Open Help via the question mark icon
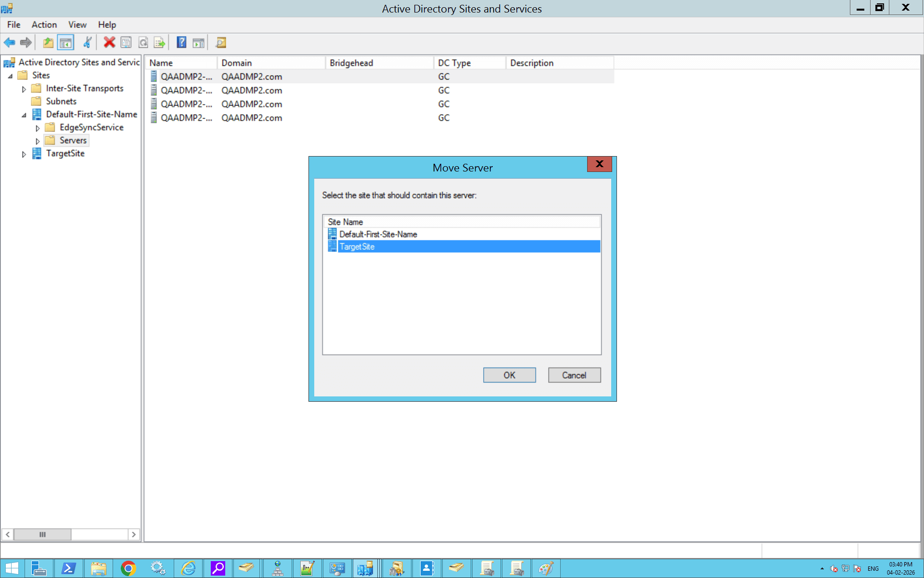The width and height of the screenshot is (924, 578). click(x=181, y=42)
